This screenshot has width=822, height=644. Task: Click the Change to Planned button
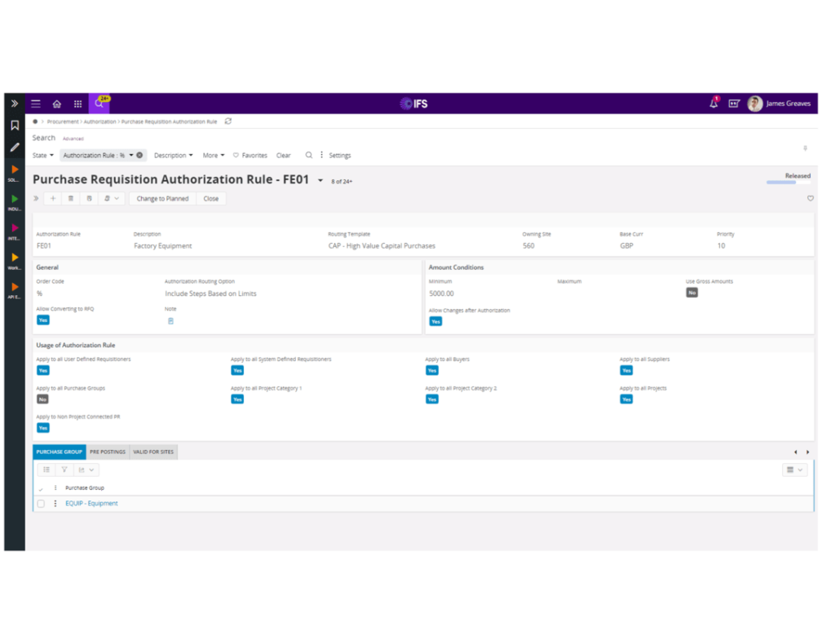pyautogui.click(x=162, y=198)
